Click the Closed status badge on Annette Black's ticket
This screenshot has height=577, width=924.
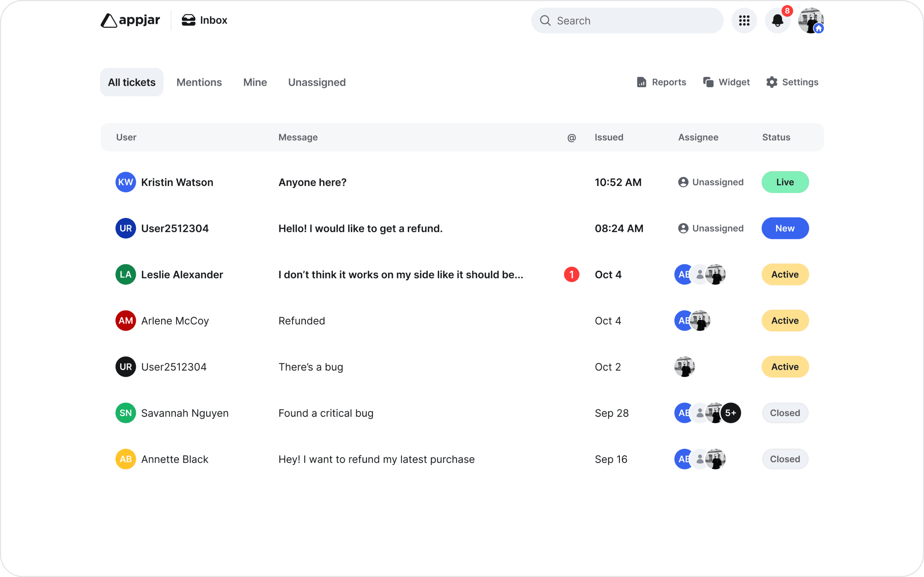coord(785,459)
